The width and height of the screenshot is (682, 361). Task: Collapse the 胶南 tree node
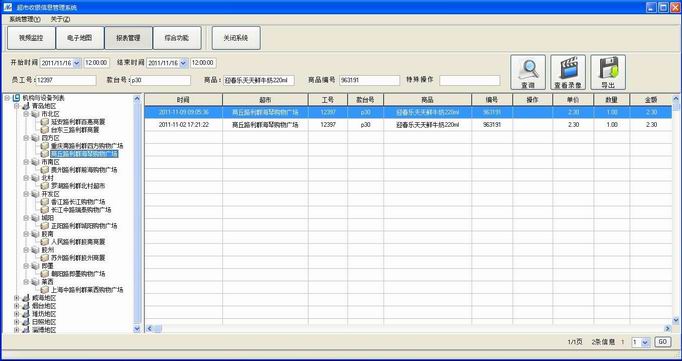[26, 234]
